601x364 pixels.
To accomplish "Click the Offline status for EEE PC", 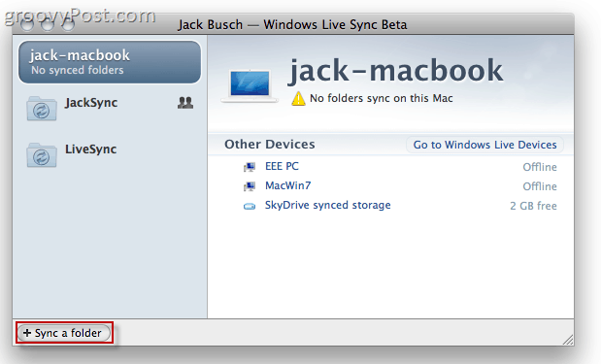I will (x=540, y=167).
